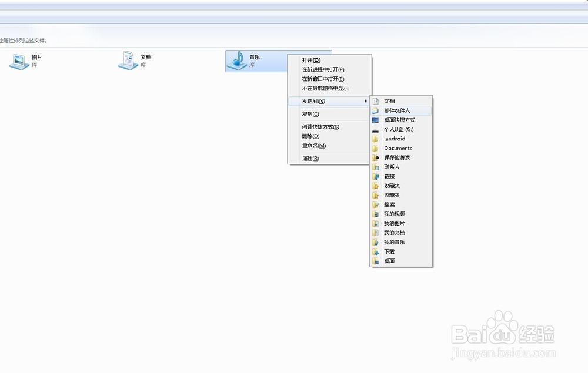Select the 文档 library icon
The width and height of the screenshot is (588, 373).
point(128,61)
